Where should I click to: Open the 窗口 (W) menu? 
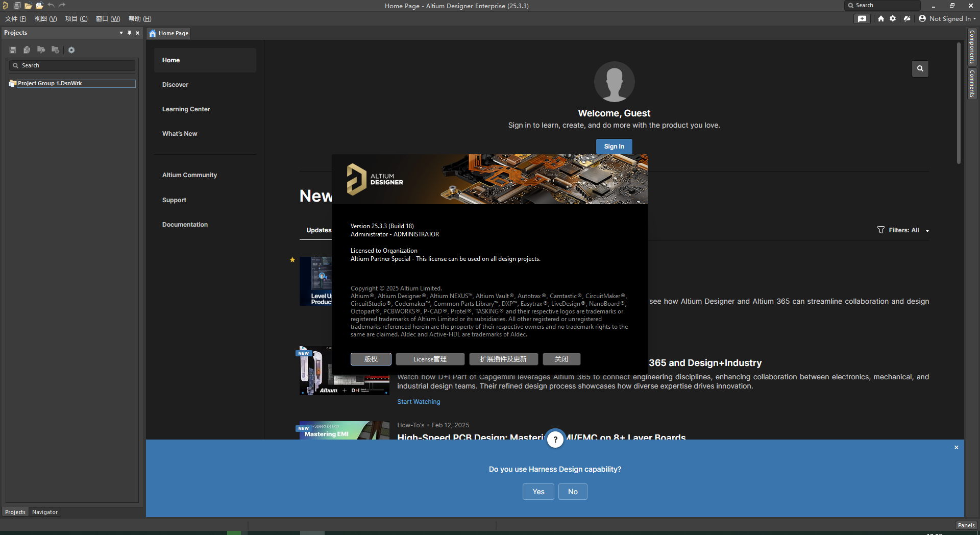(x=108, y=19)
